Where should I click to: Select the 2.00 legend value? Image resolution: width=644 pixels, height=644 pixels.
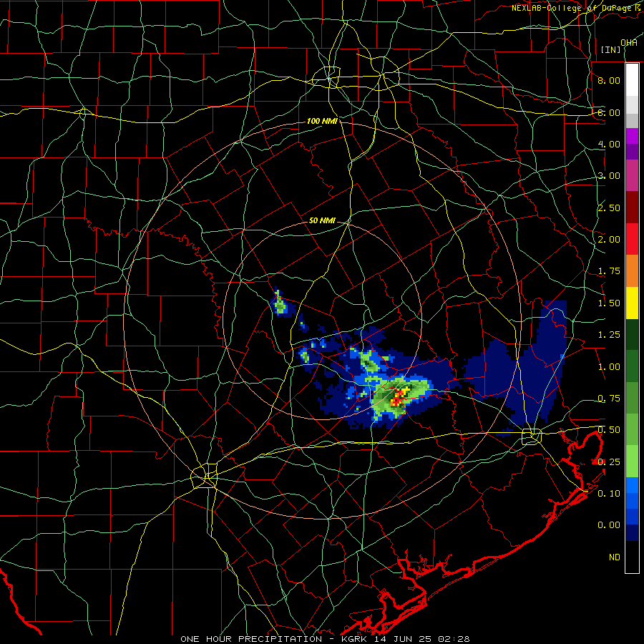[609, 240]
